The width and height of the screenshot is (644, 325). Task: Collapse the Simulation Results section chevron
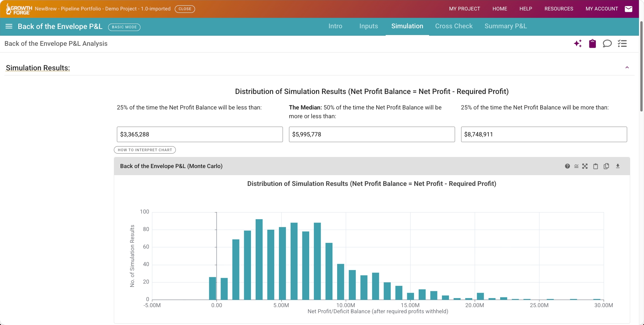point(627,67)
